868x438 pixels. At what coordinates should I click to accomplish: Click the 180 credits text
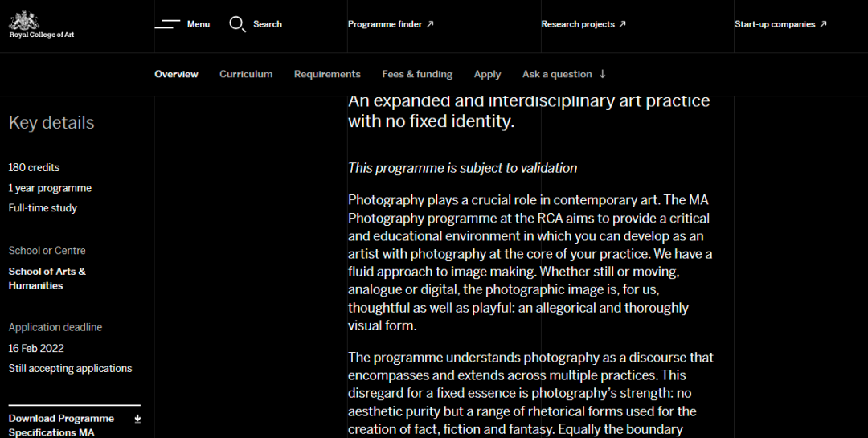(x=34, y=167)
